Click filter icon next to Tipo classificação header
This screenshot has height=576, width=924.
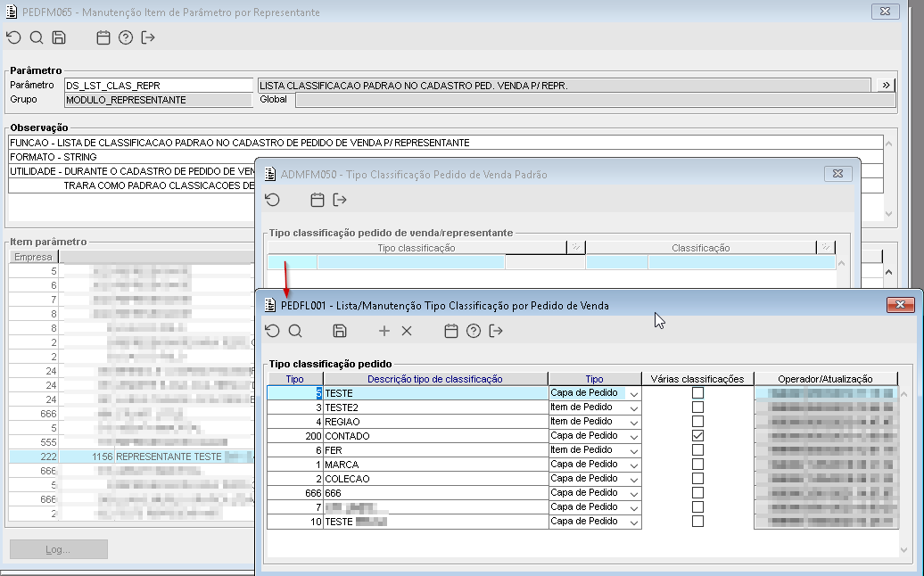coord(576,247)
